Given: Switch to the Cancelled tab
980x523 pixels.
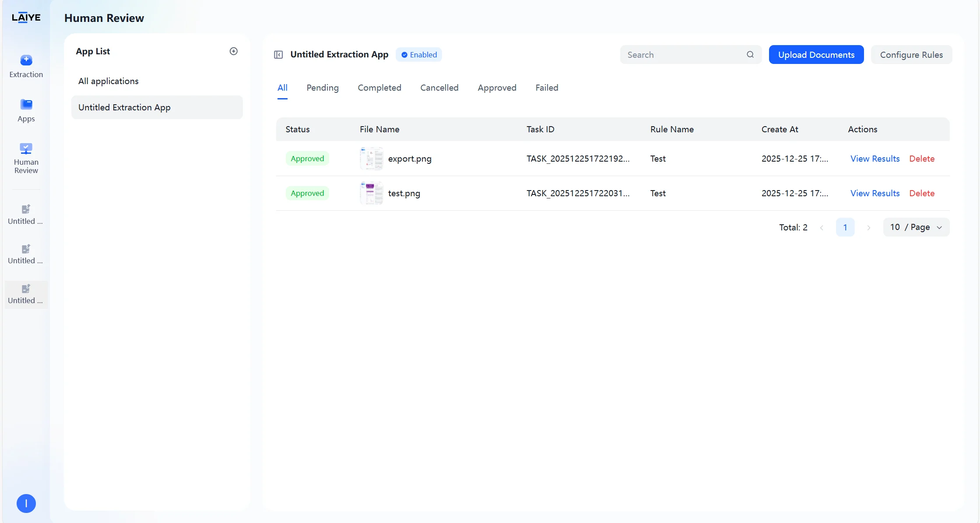Looking at the screenshot, I should click(439, 88).
